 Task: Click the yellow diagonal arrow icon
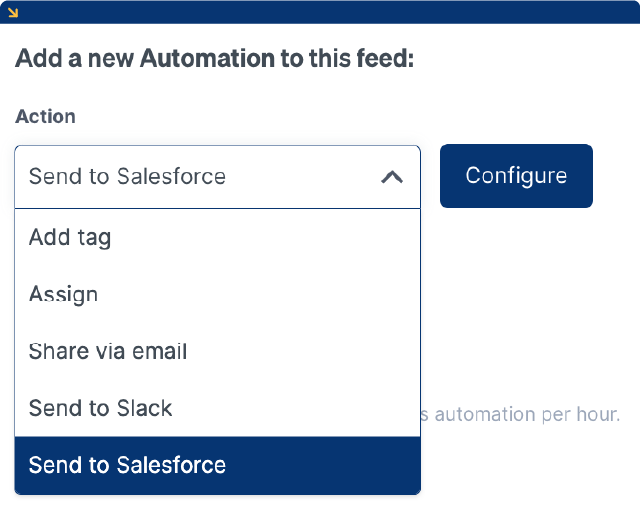tap(13, 12)
